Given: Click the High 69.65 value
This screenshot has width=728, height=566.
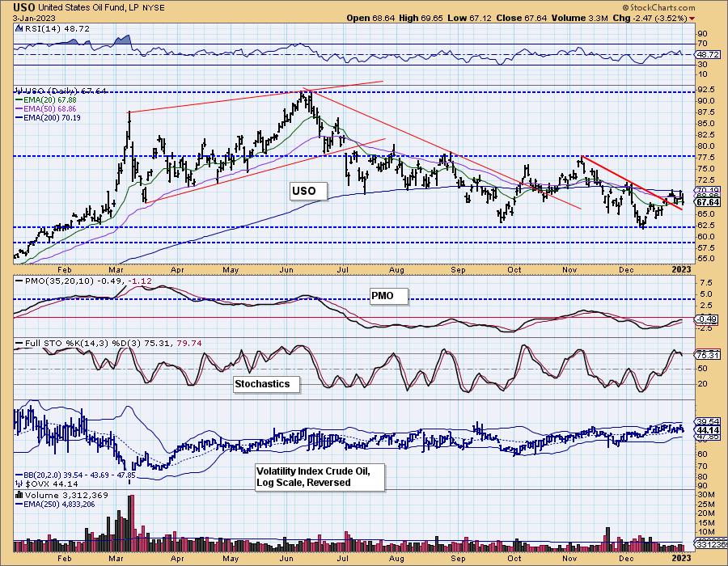Looking at the screenshot, I should [421, 18].
